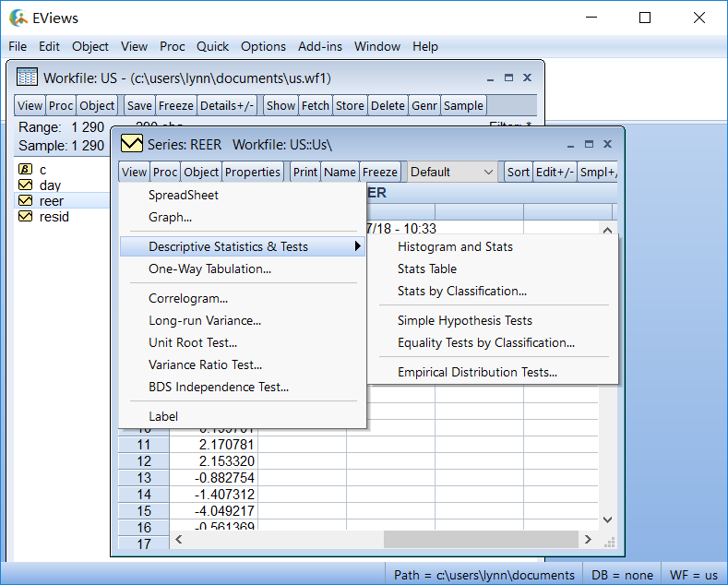Choose One-Way Tabulation... menu entry

(x=243, y=269)
